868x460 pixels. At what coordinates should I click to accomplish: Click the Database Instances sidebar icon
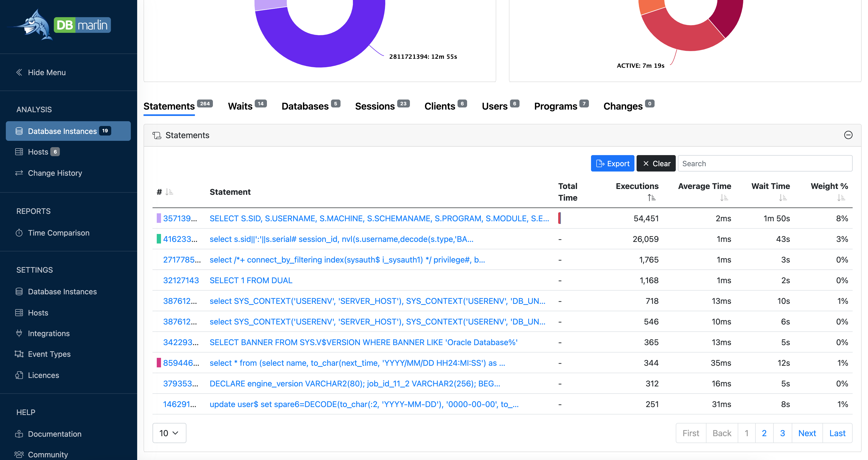(x=19, y=131)
